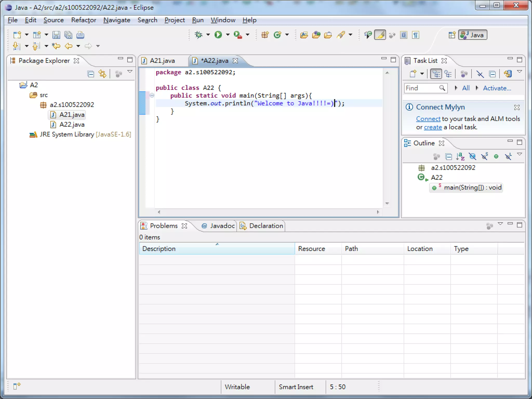Image resolution: width=532 pixels, height=399 pixels.
Task: Click the green Run button in toolbar
Action: pos(218,35)
